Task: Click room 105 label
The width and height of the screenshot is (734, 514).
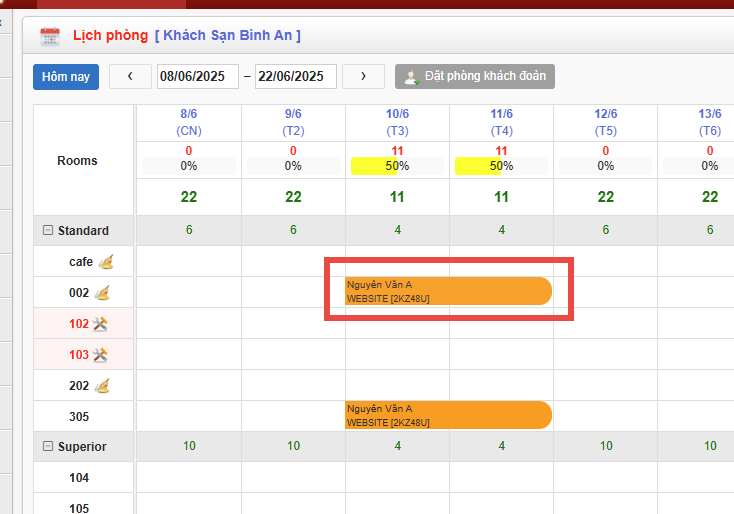Action: tap(79, 508)
